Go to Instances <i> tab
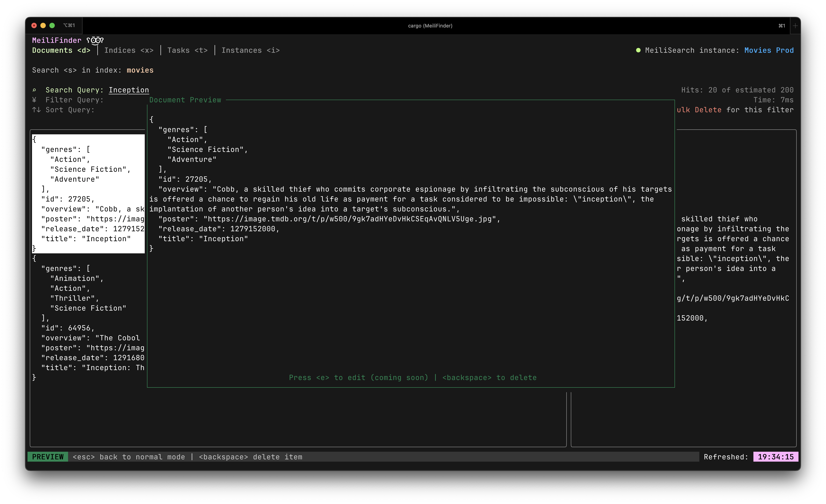The width and height of the screenshot is (826, 504). tap(250, 50)
